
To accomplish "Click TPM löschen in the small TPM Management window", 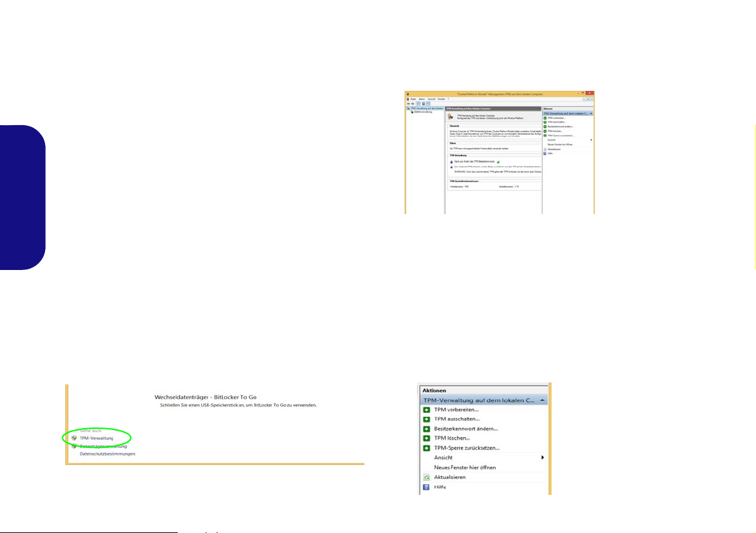I will click(555, 132).
